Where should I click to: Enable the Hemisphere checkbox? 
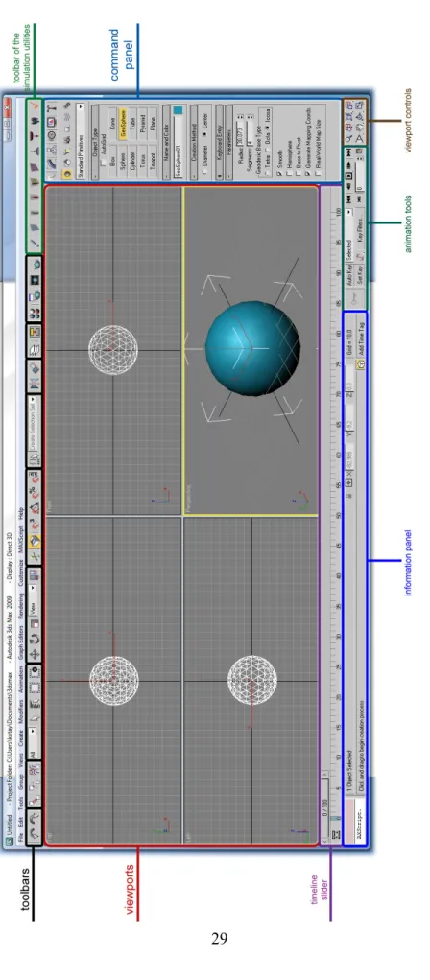click(x=290, y=174)
